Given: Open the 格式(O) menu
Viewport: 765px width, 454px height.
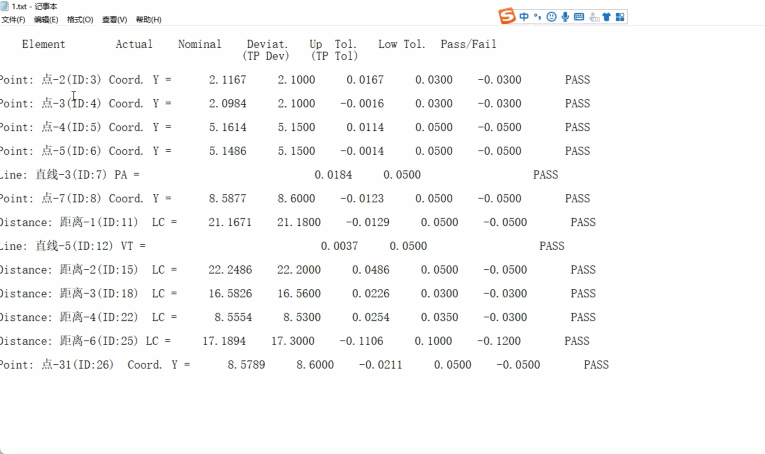Looking at the screenshot, I should 80,20.
